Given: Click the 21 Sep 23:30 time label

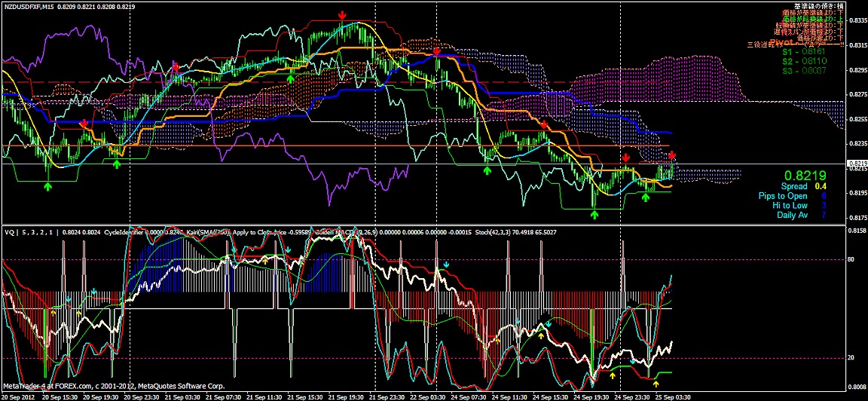Looking at the screenshot, I should [x=387, y=396].
